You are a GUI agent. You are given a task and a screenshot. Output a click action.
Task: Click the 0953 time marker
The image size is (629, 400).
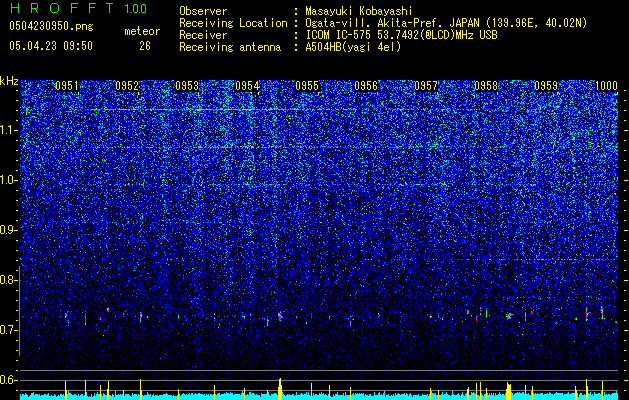[187, 86]
